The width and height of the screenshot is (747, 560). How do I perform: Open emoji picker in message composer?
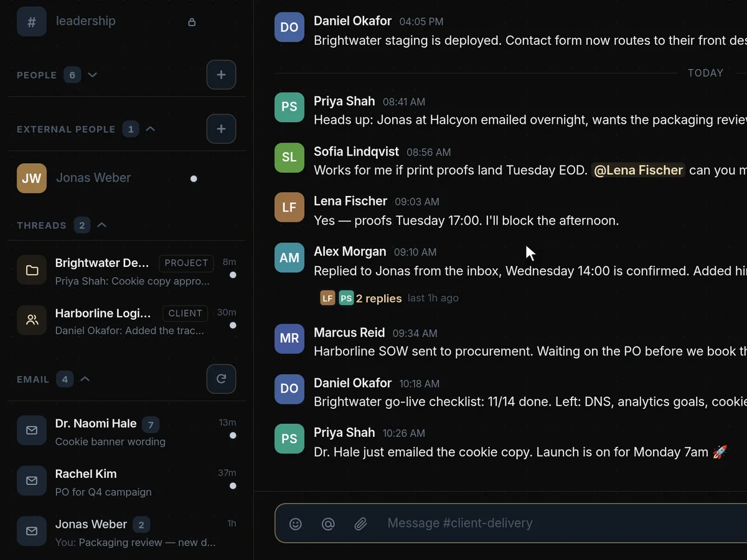tap(296, 524)
